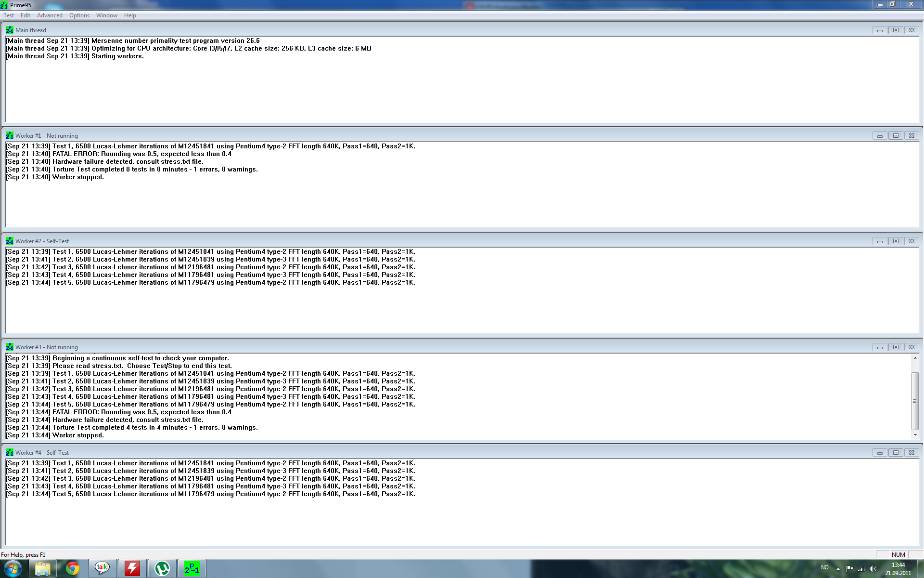
Task: Minimize the Worker #3 child window
Action: [880, 347]
